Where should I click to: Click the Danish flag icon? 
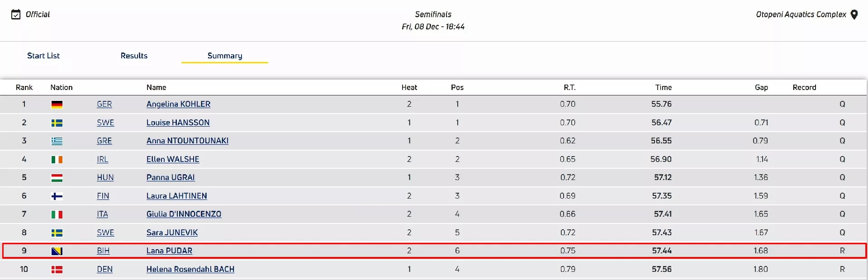57,270
